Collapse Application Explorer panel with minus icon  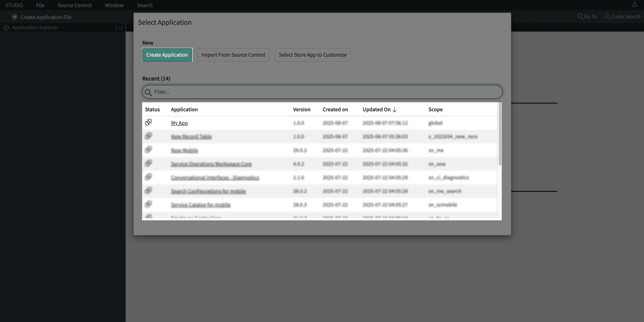pos(119,28)
